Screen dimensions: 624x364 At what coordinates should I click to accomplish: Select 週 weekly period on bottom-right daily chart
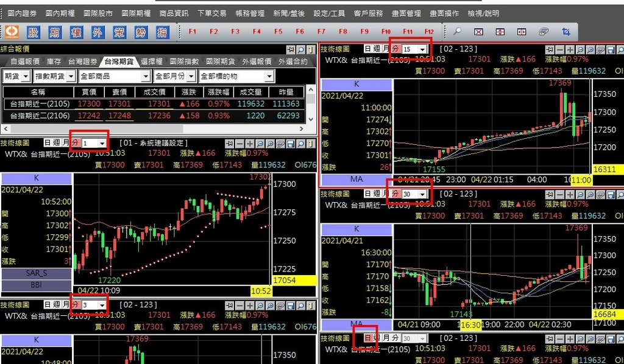point(377,338)
